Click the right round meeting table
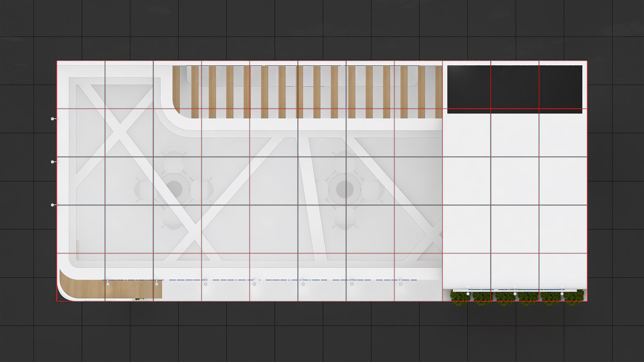Screen dimensions: 644x362 pos(345,189)
